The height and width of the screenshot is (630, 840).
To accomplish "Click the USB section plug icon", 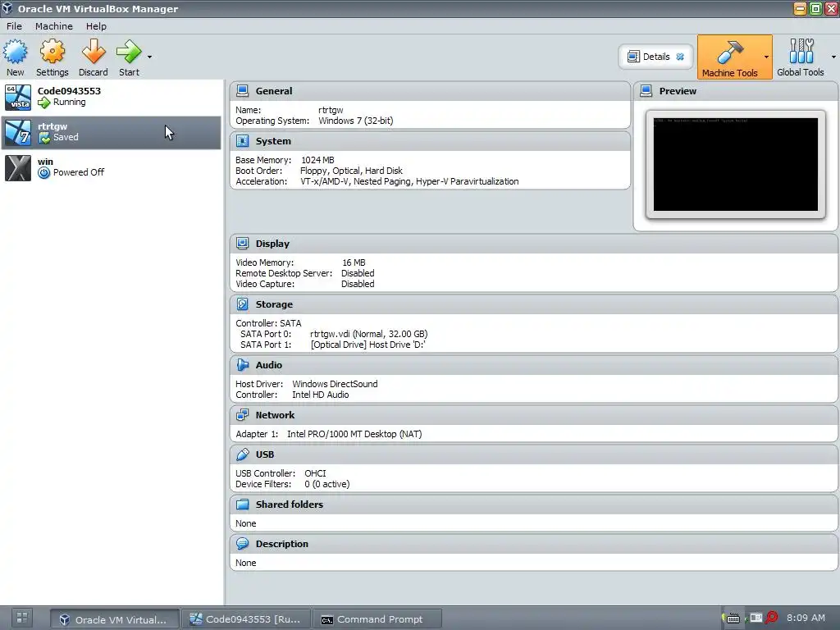I will pos(242,454).
